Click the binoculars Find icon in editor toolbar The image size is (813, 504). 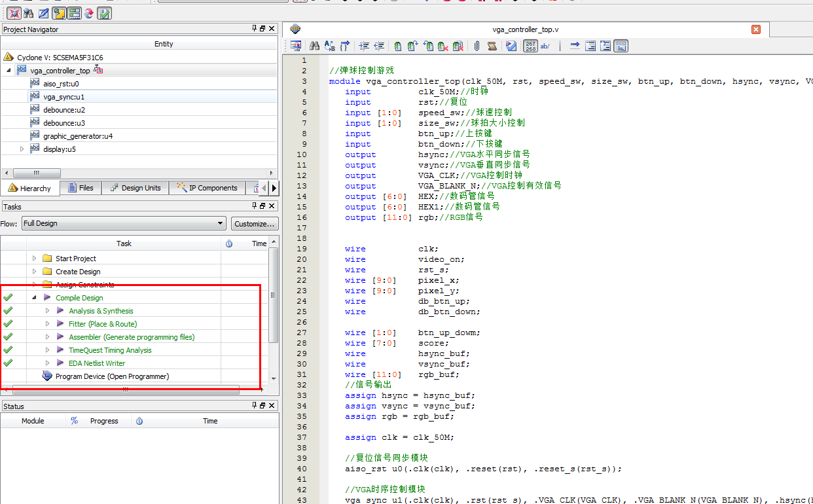tap(314, 46)
